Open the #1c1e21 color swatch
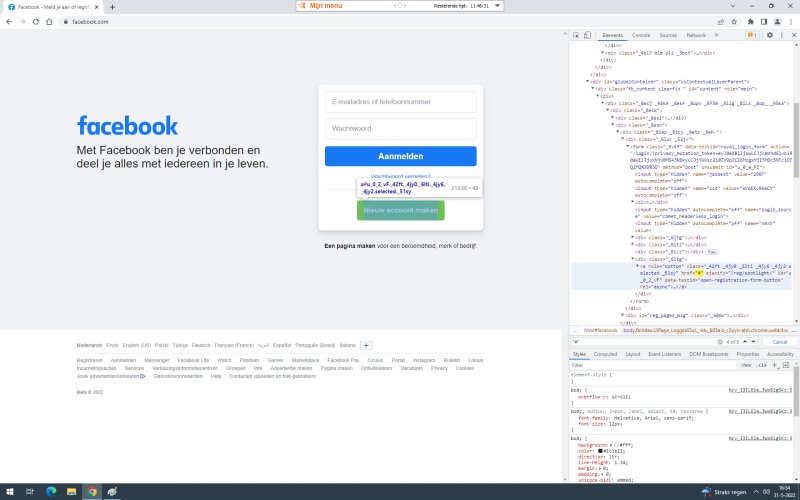The image size is (800, 500). coord(601,452)
